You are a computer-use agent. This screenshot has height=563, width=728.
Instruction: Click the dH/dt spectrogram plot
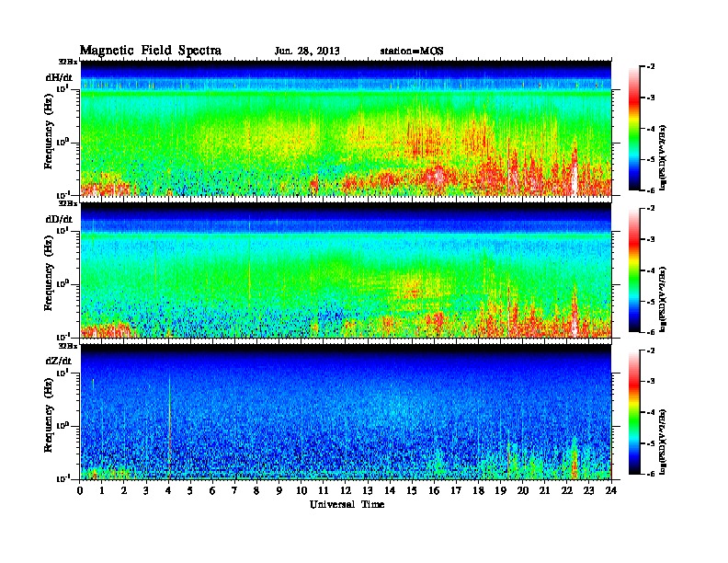point(346,128)
